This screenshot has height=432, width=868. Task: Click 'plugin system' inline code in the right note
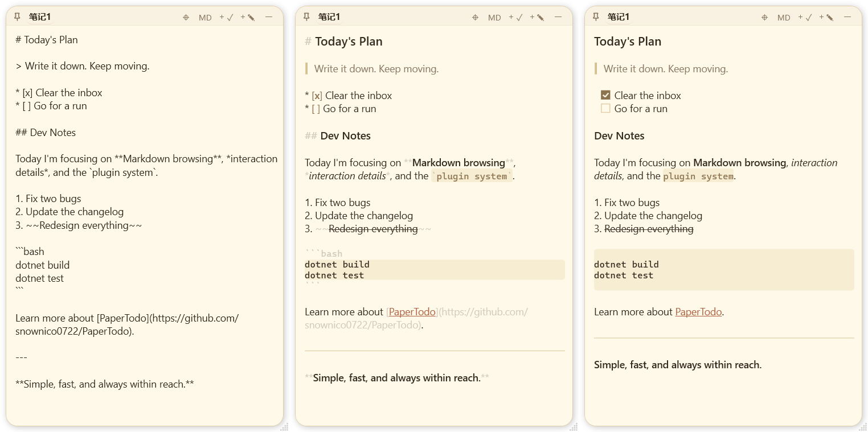point(698,176)
